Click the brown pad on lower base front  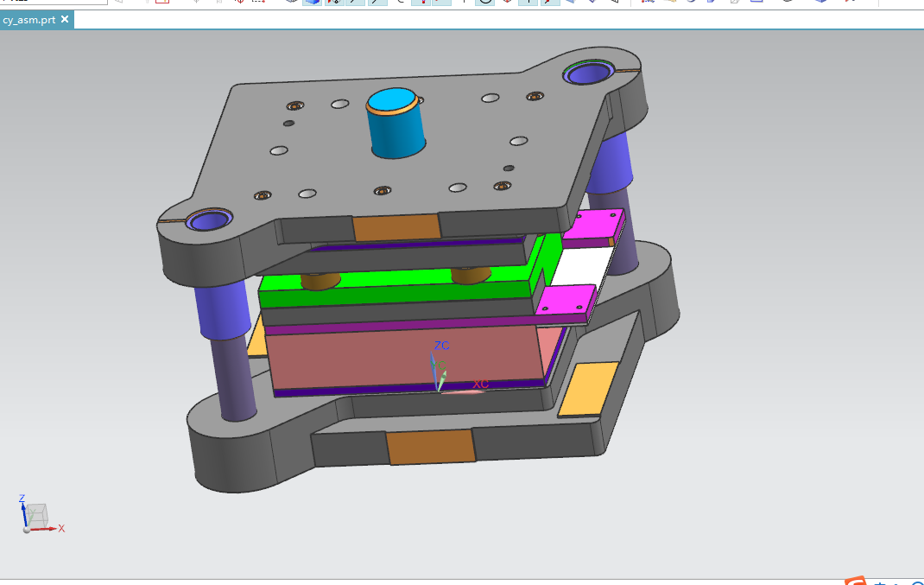coord(431,447)
